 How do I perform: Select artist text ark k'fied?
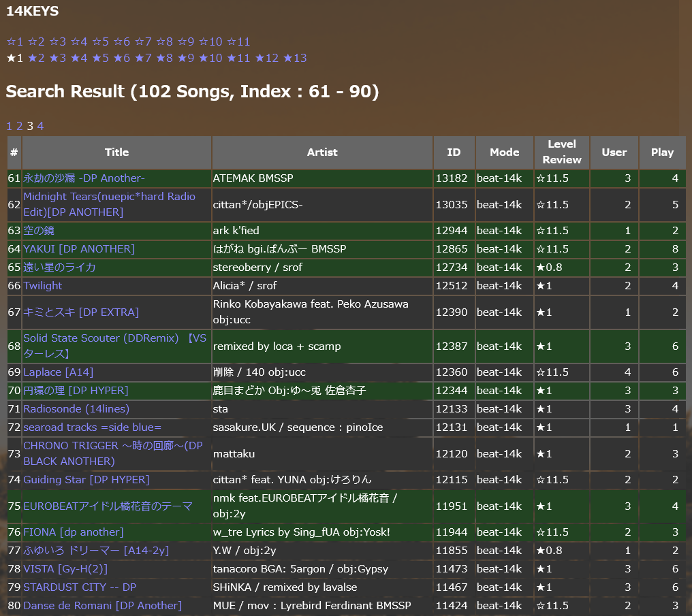(236, 231)
